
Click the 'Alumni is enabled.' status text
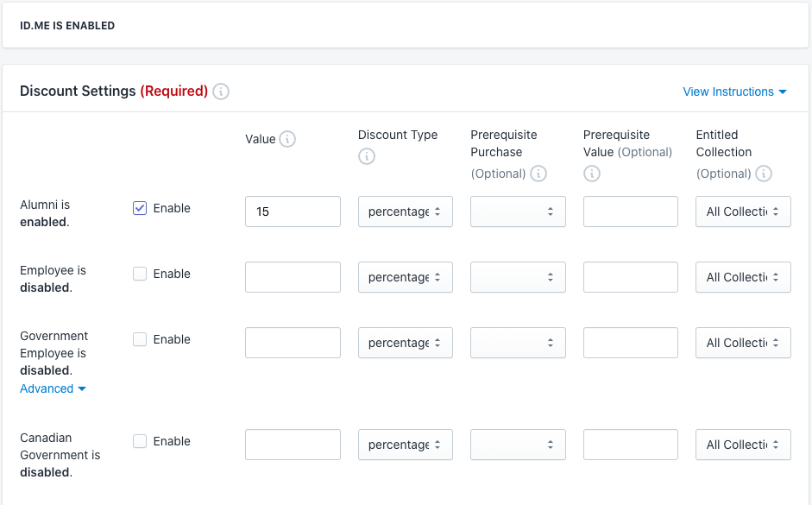(x=45, y=213)
